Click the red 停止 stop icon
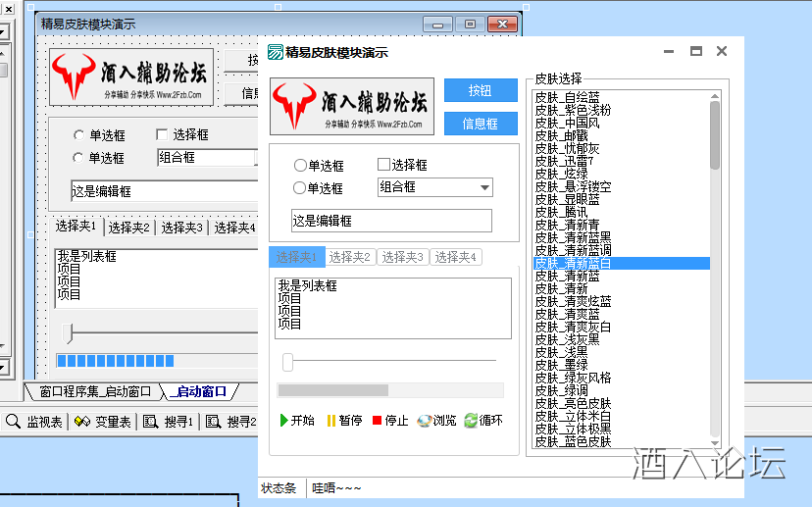 click(378, 421)
